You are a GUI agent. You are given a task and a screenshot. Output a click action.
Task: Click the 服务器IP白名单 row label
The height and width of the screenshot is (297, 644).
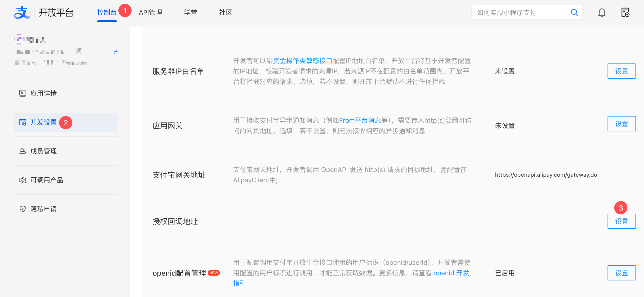point(179,71)
